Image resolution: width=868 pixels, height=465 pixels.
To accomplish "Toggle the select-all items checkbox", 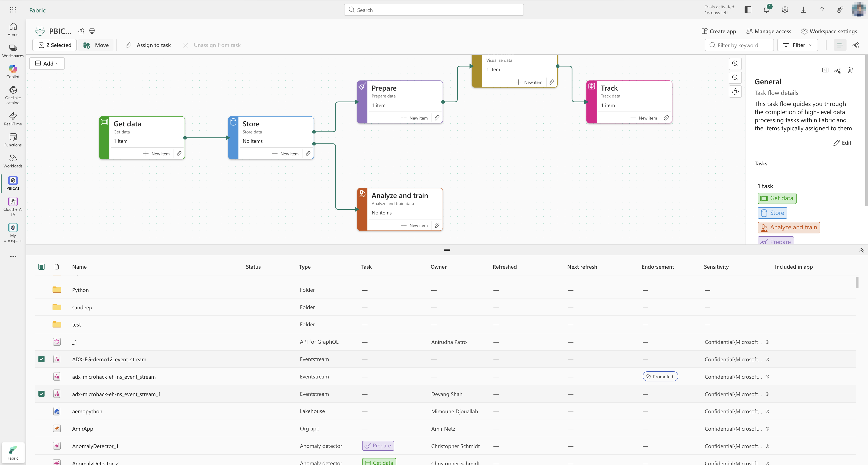I will click(41, 267).
